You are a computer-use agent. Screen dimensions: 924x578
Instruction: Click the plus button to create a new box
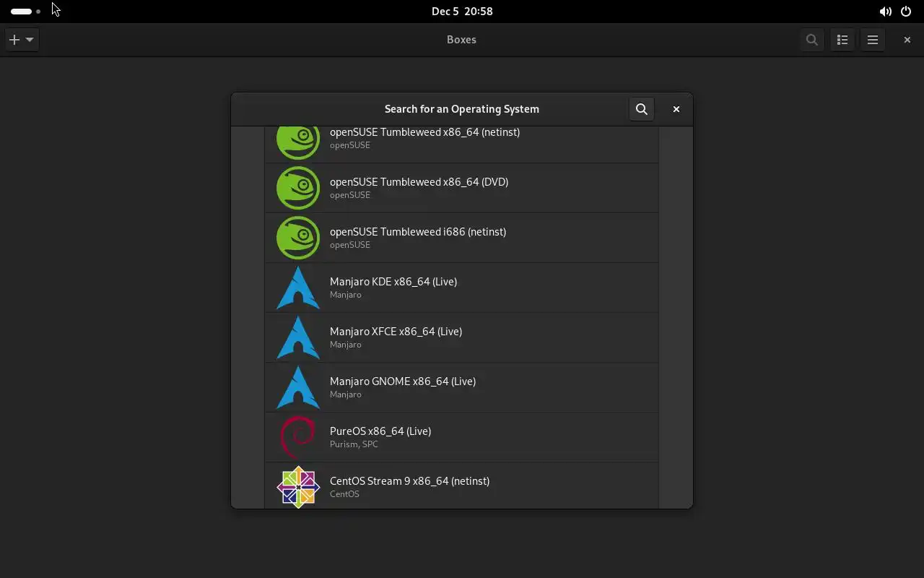point(14,40)
